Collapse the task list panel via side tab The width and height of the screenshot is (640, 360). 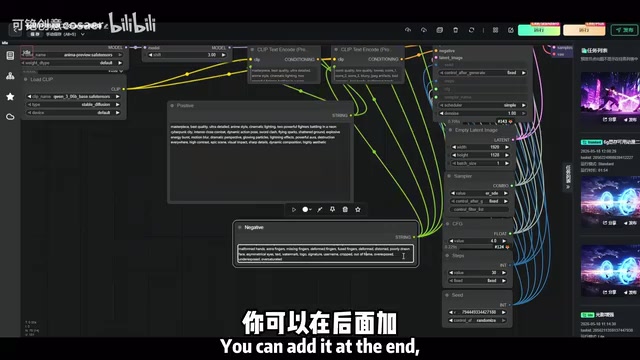pos(568,177)
